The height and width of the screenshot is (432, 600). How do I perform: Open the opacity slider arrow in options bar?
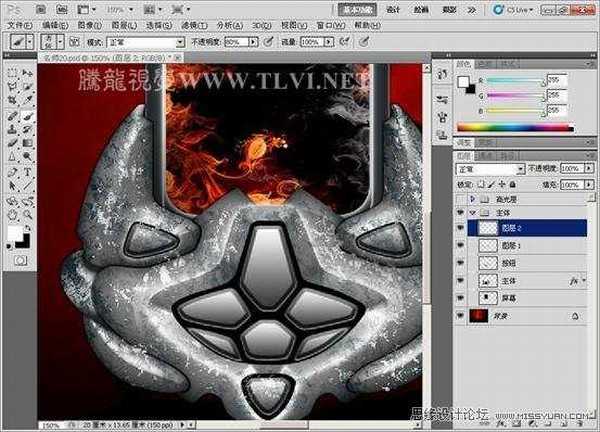(253, 42)
